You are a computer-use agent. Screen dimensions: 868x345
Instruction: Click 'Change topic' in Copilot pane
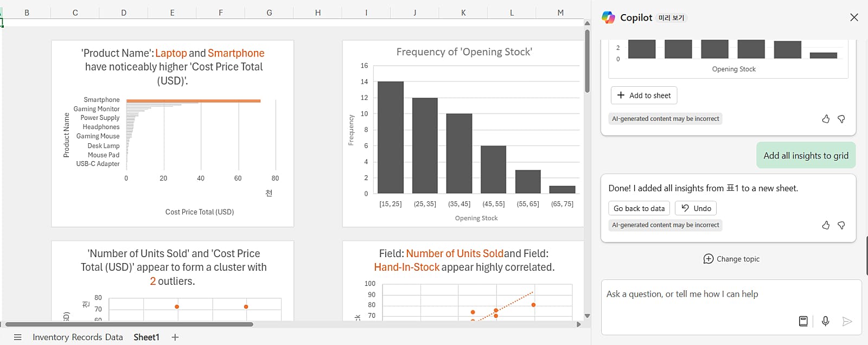pos(731,259)
